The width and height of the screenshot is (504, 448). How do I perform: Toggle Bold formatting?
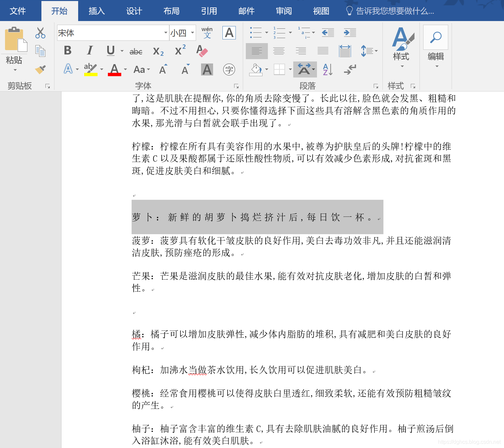click(x=68, y=50)
